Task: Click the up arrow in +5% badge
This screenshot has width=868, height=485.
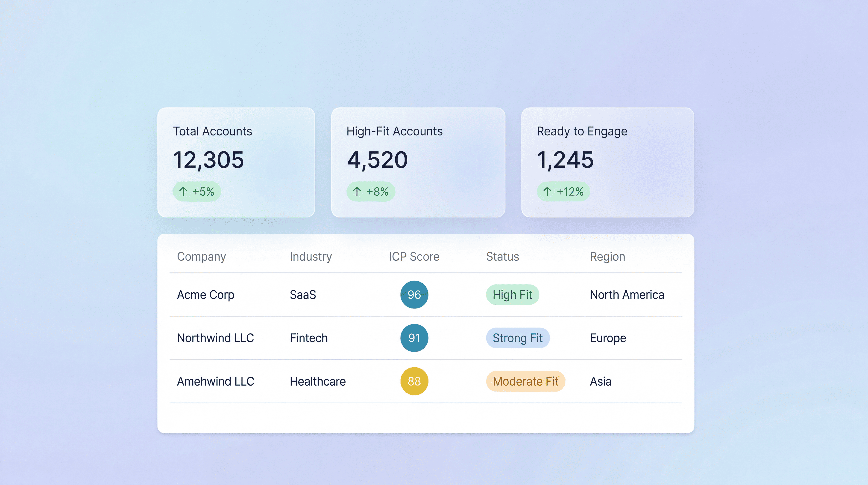Action: click(183, 192)
